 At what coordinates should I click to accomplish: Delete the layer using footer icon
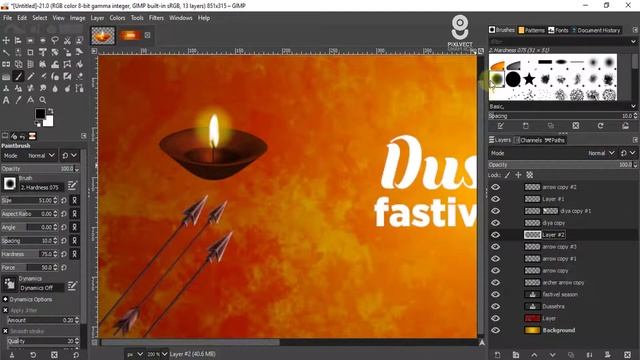628,355
